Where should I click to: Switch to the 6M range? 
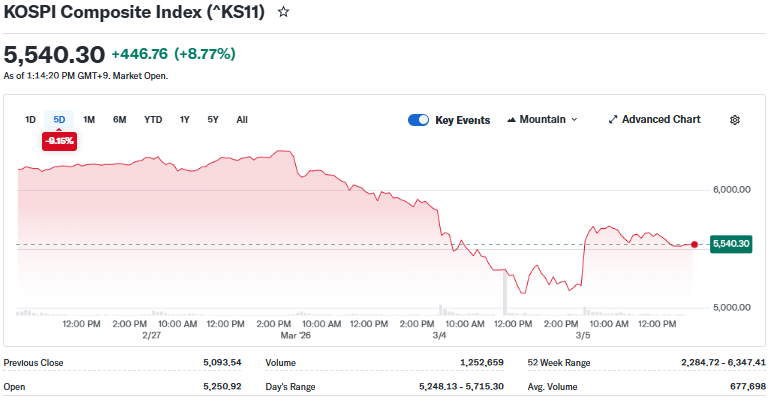coord(120,120)
